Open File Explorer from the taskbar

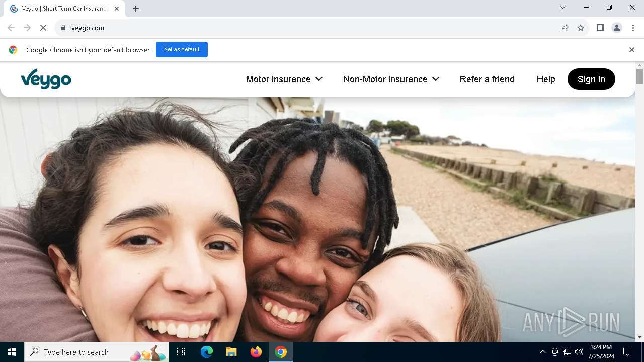(x=231, y=352)
